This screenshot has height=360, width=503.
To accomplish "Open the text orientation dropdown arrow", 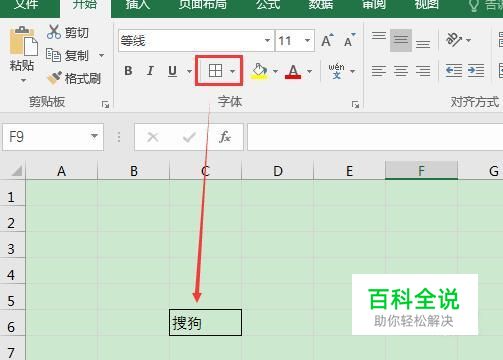I will pyautogui.click(x=469, y=40).
